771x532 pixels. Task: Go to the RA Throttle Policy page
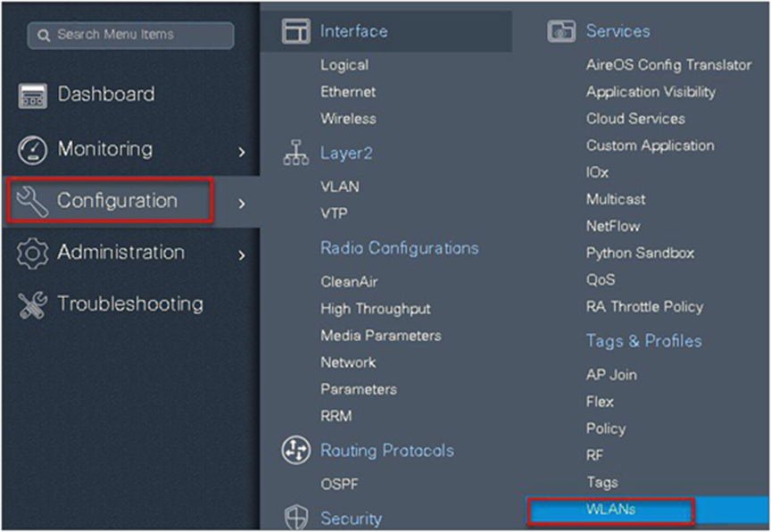[x=644, y=306]
